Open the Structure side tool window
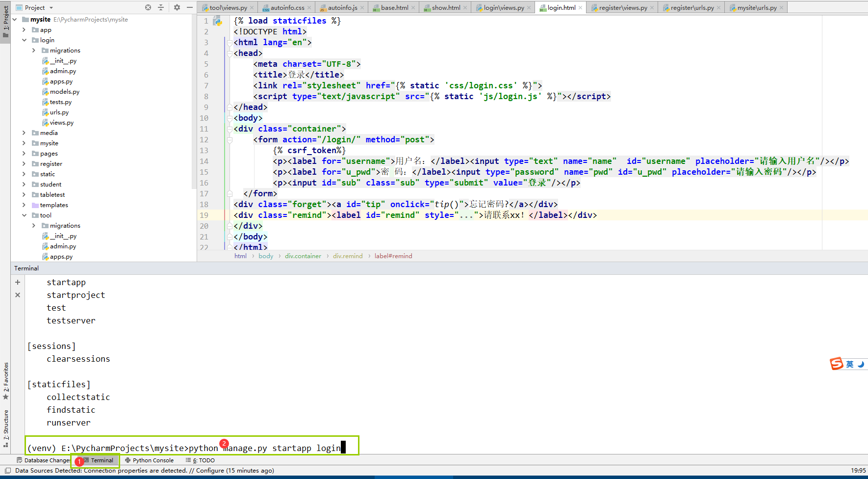 click(5, 428)
